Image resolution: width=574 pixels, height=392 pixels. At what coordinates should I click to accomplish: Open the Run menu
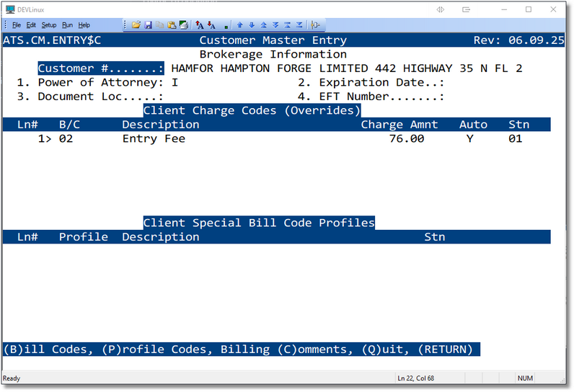pyautogui.click(x=67, y=25)
